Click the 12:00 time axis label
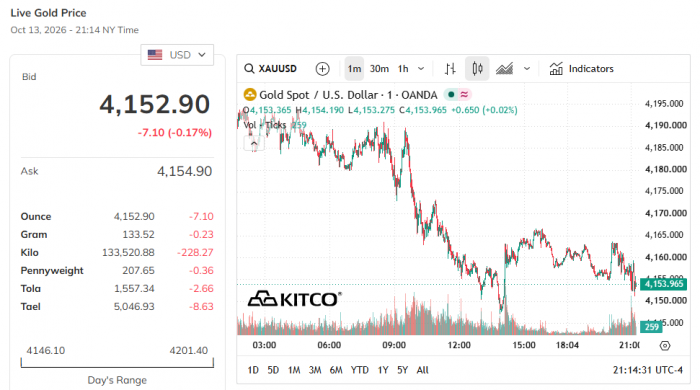 coord(459,345)
